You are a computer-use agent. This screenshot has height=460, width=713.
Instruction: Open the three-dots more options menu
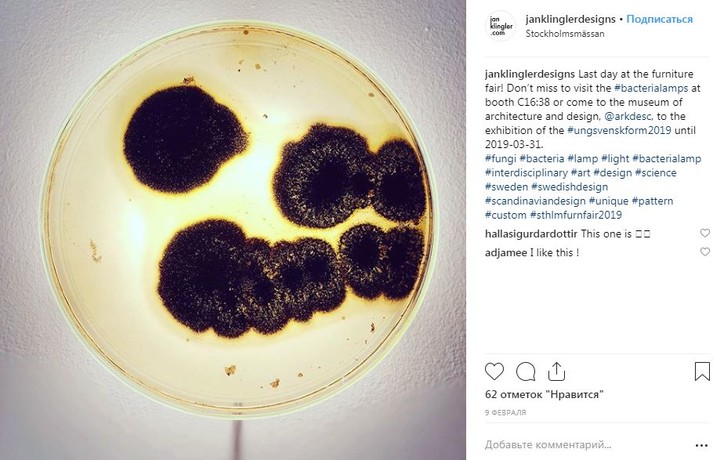[702, 445]
